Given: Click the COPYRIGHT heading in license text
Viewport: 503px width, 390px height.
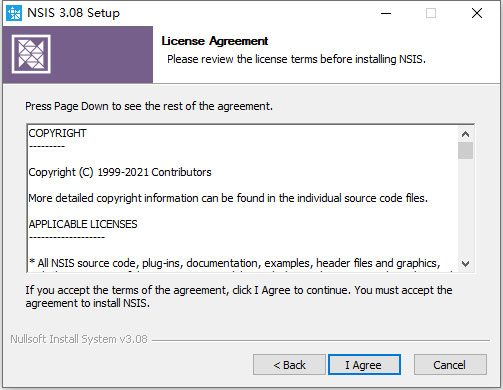Looking at the screenshot, I should [x=57, y=133].
